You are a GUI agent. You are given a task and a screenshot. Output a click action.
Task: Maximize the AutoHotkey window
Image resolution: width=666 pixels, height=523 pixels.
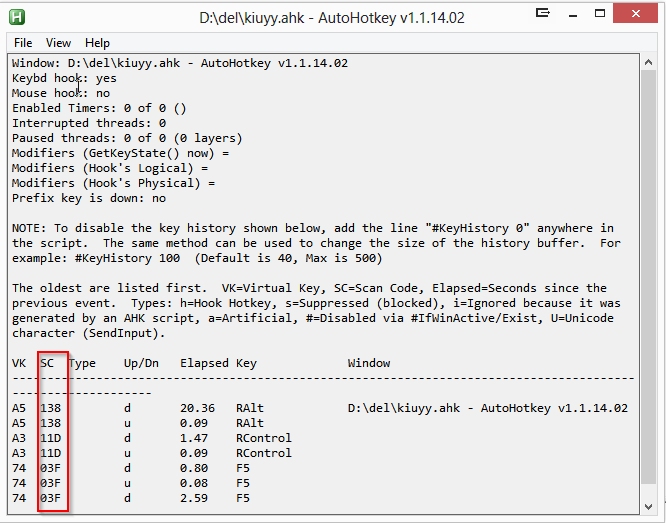point(600,14)
